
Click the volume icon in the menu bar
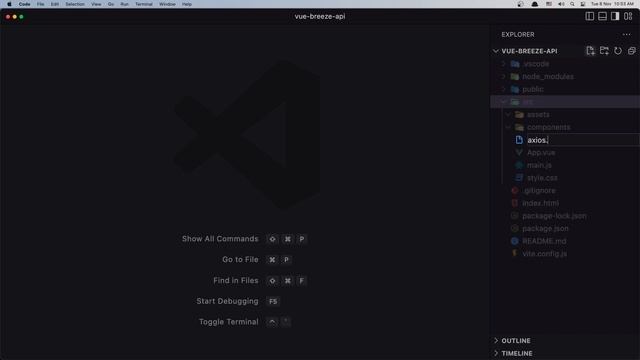pos(561,4)
